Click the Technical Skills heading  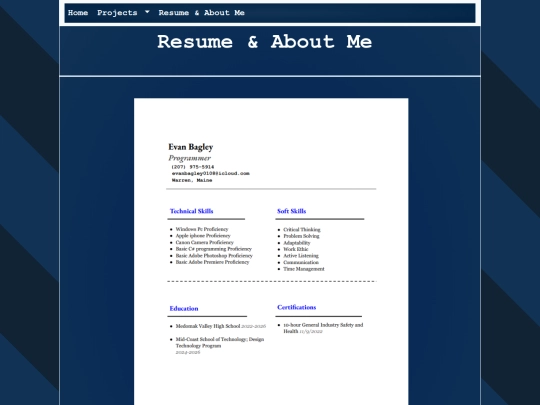click(191, 211)
